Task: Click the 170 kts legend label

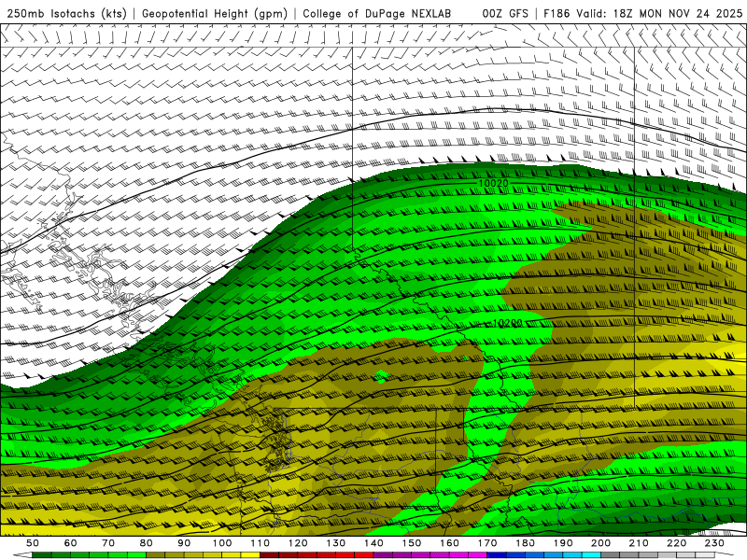Action: pyautogui.click(x=487, y=543)
